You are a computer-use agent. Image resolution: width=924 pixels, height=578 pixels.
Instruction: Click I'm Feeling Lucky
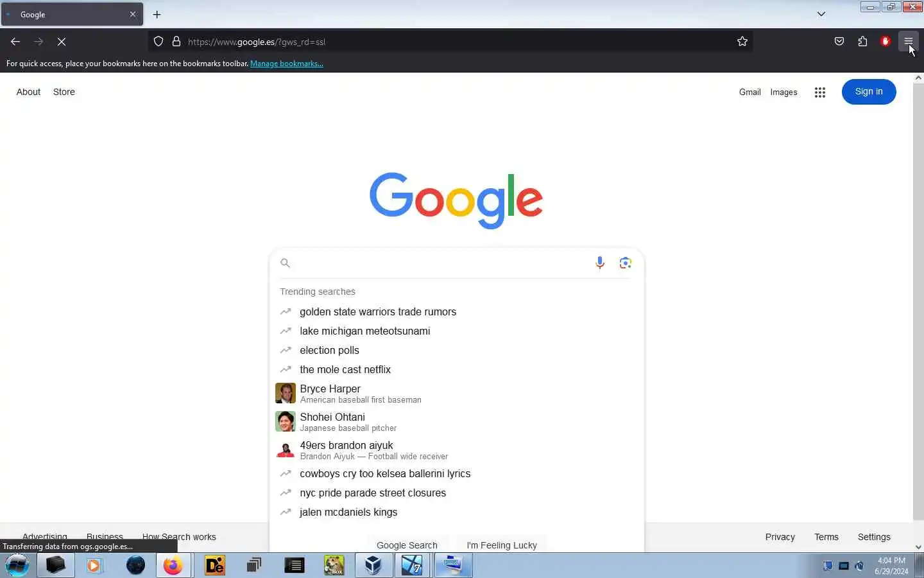click(x=502, y=545)
